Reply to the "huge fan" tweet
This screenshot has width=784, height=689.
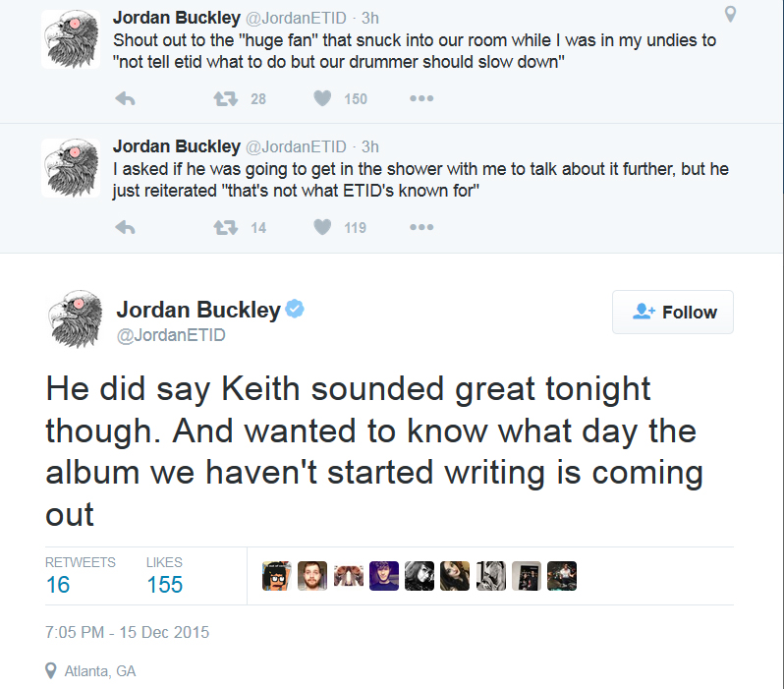pos(125,98)
